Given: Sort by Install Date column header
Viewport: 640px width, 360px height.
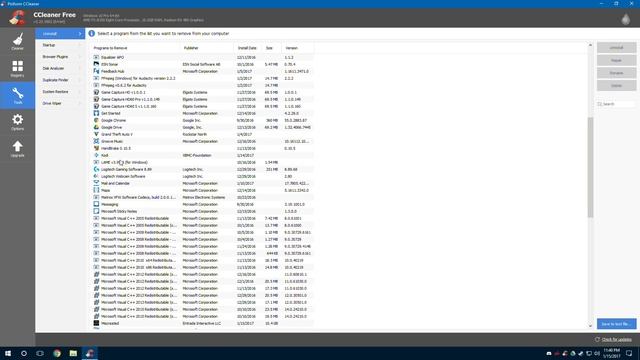Looking at the screenshot, I should coord(247,48).
